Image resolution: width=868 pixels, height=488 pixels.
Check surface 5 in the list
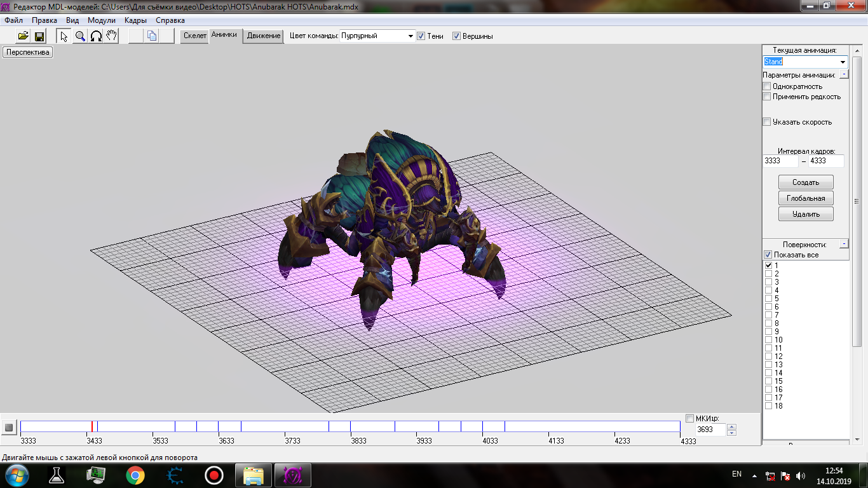click(x=768, y=298)
